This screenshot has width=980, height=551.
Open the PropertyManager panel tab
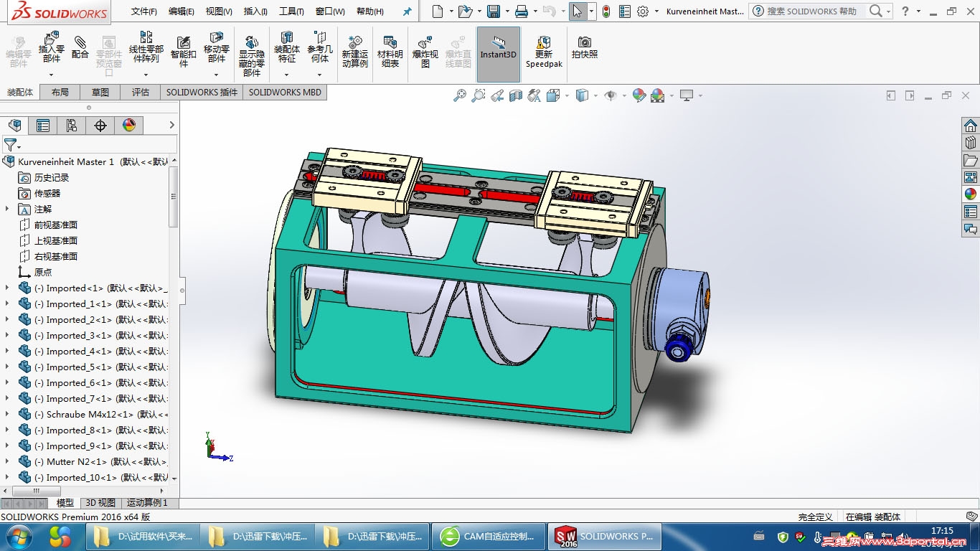(43, 126)
